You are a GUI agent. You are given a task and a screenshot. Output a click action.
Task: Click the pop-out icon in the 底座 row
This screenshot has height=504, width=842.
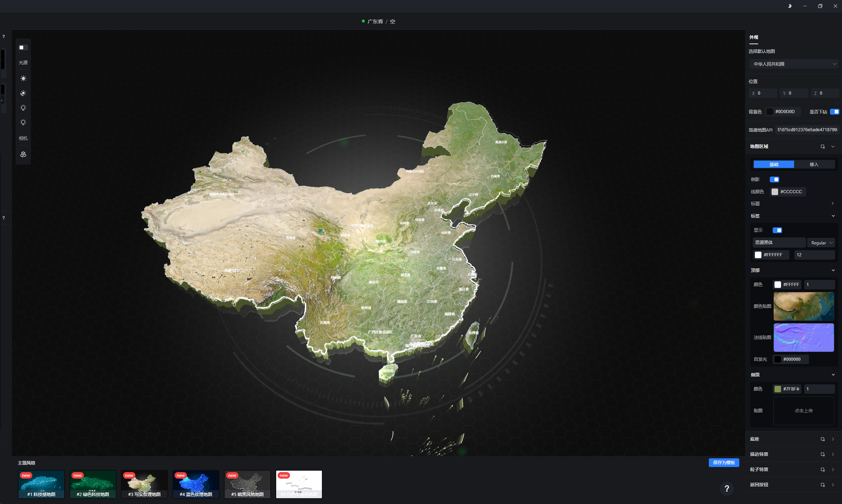click(823, 439)
